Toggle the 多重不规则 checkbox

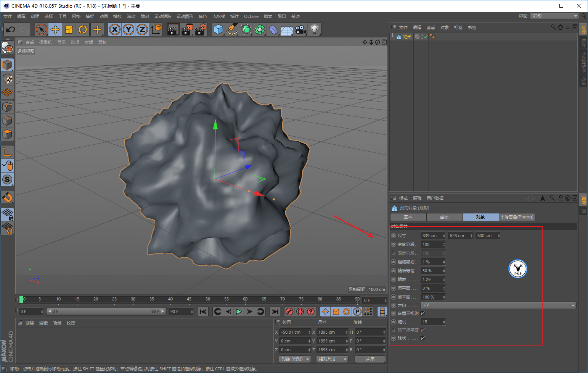(x=423, y=313)
